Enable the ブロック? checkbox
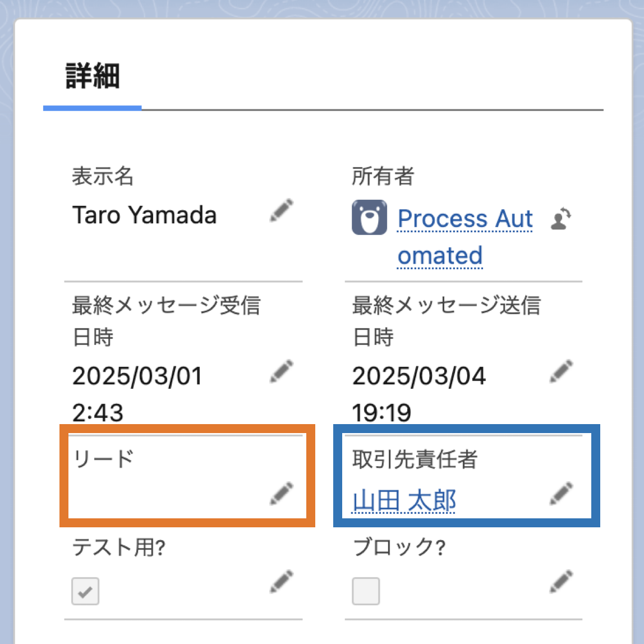The image size is (644, 644). [x=366, y=591]
